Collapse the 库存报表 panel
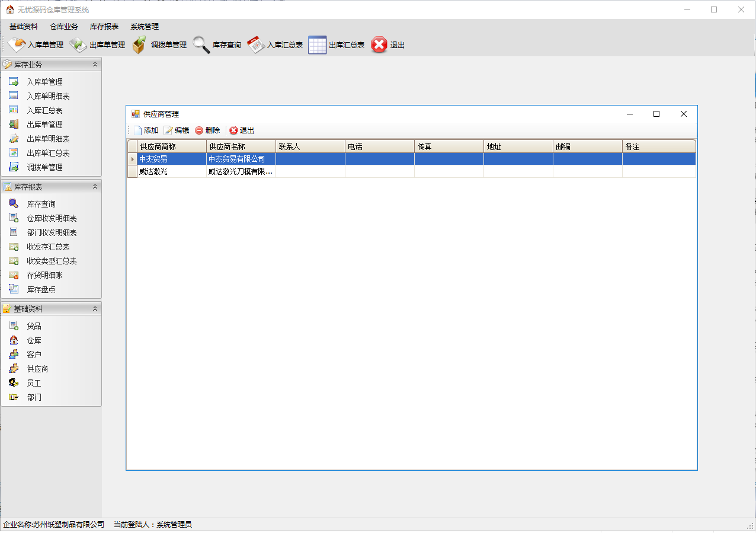 (x=95, y=186)
